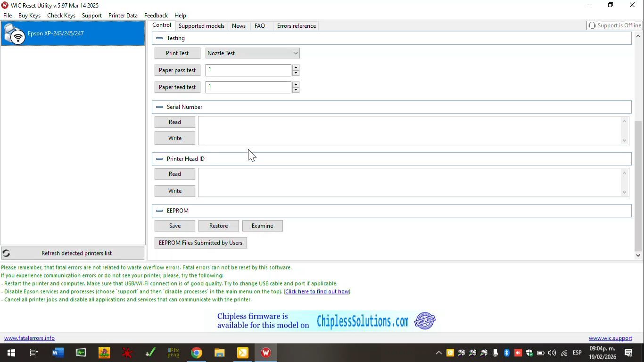
Task: Open the Help menu
Action: click(x=180, y=16)
